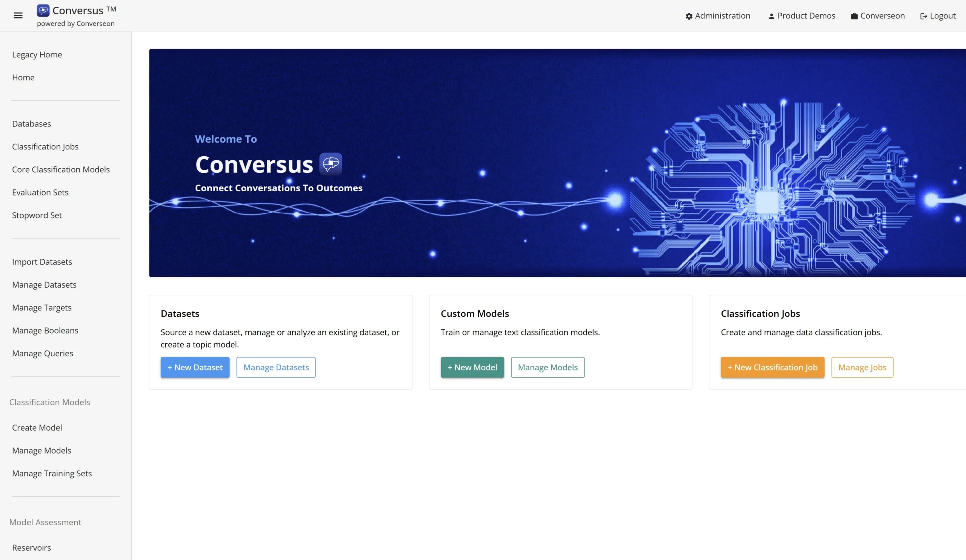The height and width of the screenshot is (560, 966).
Task: Click the Product Demos link text
Action: (x=806, y=16)
